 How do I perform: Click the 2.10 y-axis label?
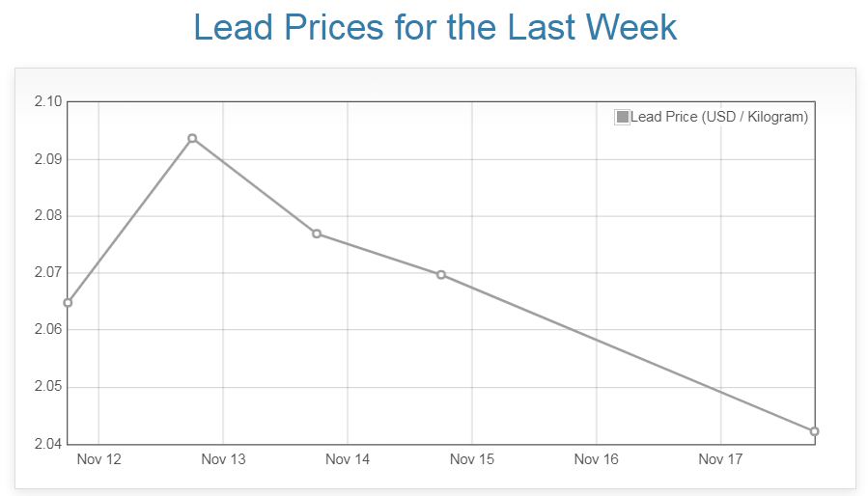pos(47,101)
